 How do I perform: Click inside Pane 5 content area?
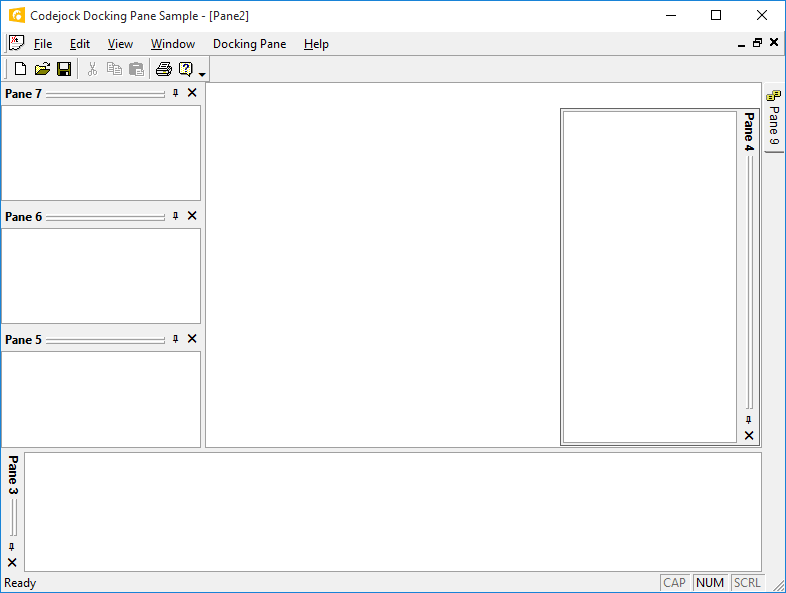[101, 399]
